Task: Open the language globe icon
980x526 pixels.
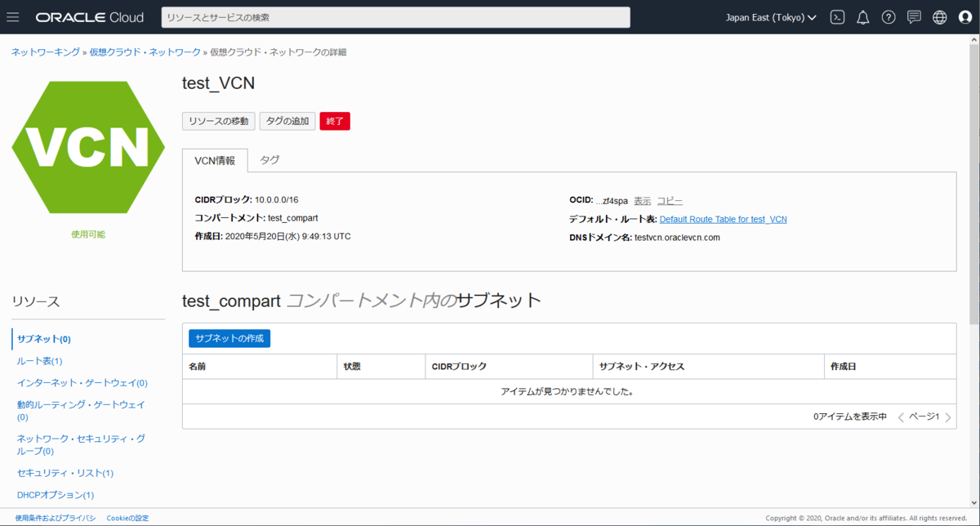Action: pyautogui.click(x=939, y=17)
